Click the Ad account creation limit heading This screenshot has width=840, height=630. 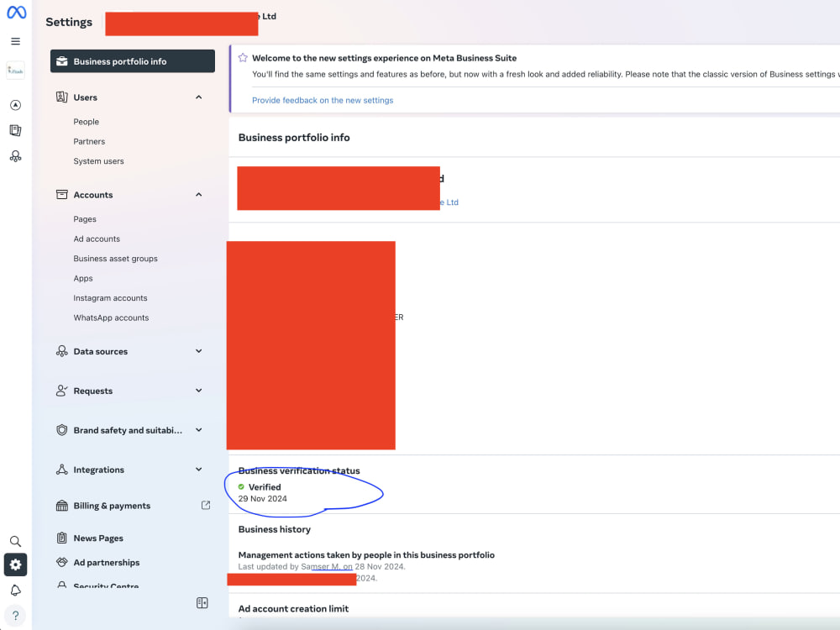coord(293,608)
